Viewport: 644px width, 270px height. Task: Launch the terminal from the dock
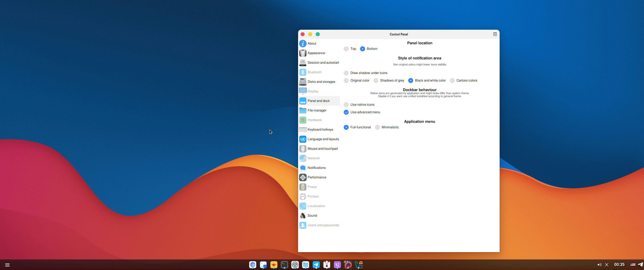284,265
